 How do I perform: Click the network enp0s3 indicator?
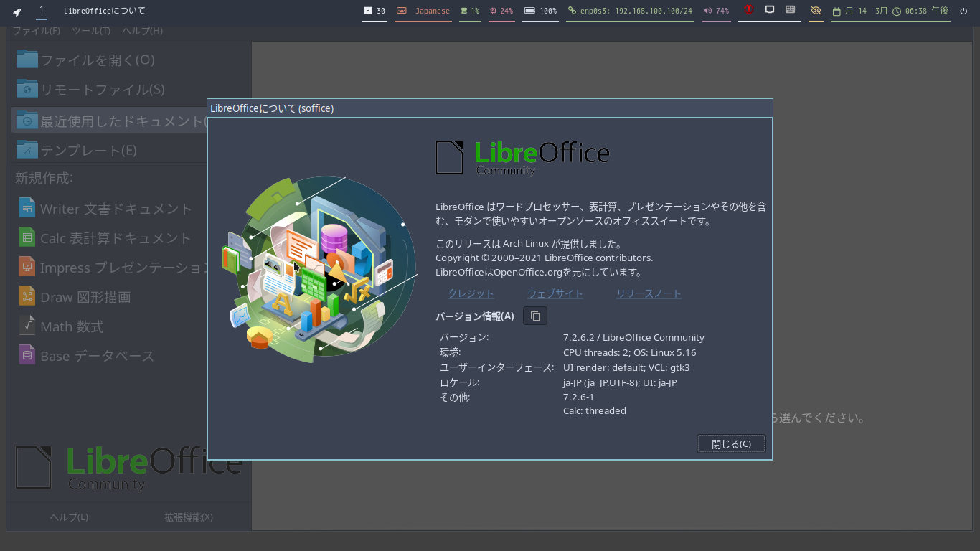pos(630,11)
